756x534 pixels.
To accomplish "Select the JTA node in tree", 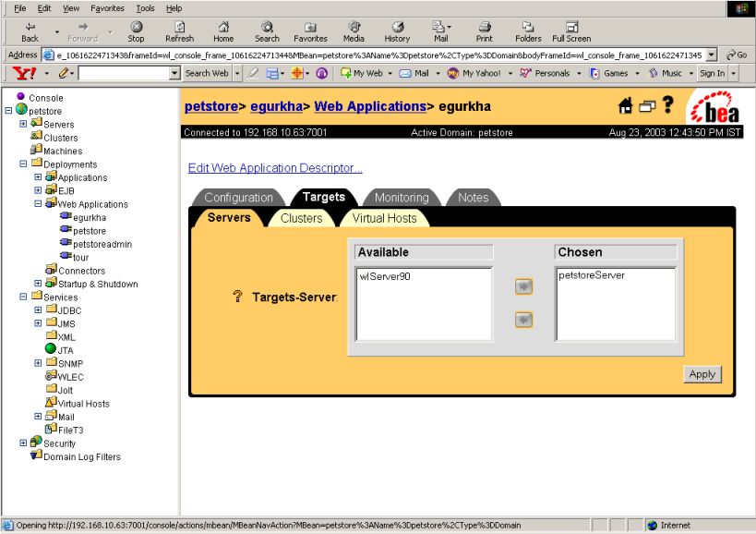I will (66, 350).
